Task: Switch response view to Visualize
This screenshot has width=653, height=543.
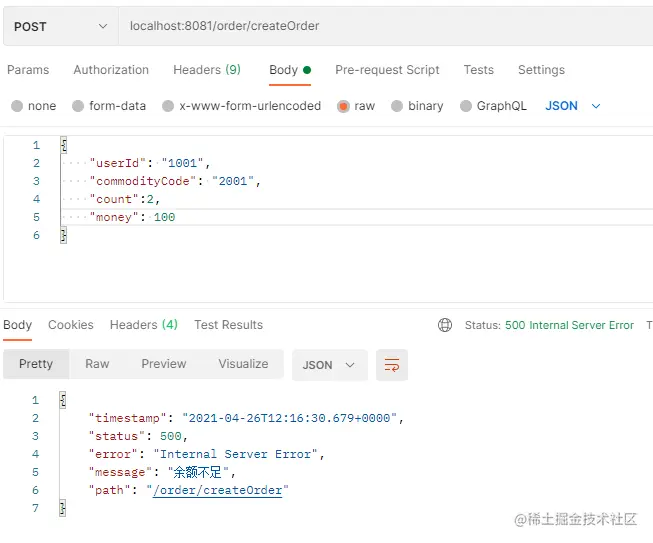Action: coord(243,364)
